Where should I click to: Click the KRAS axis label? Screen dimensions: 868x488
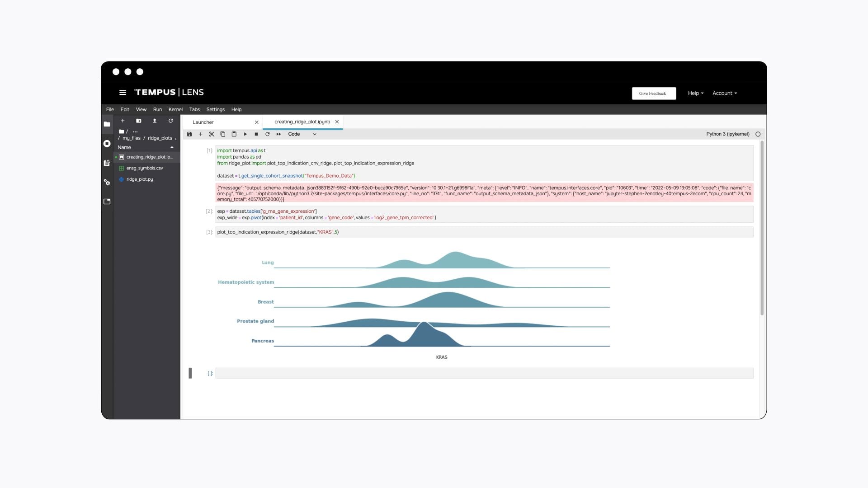(x=442, y=357)
